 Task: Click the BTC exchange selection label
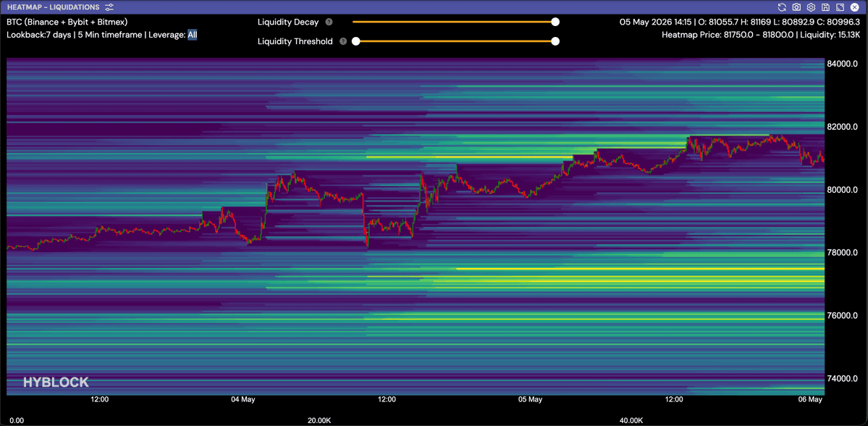(x=67, y=22)
